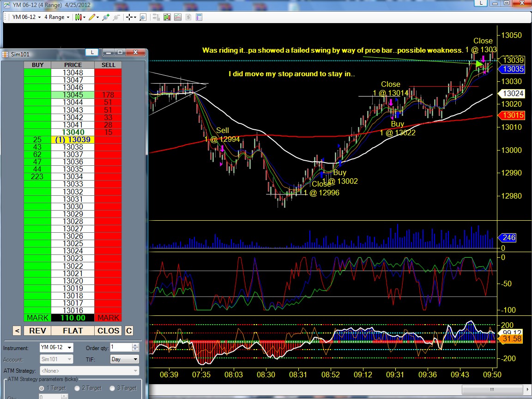The height and width of the screenshot is (399, 532).
Task: Click the zoom out magnifier icon
Action: (116, 17)
